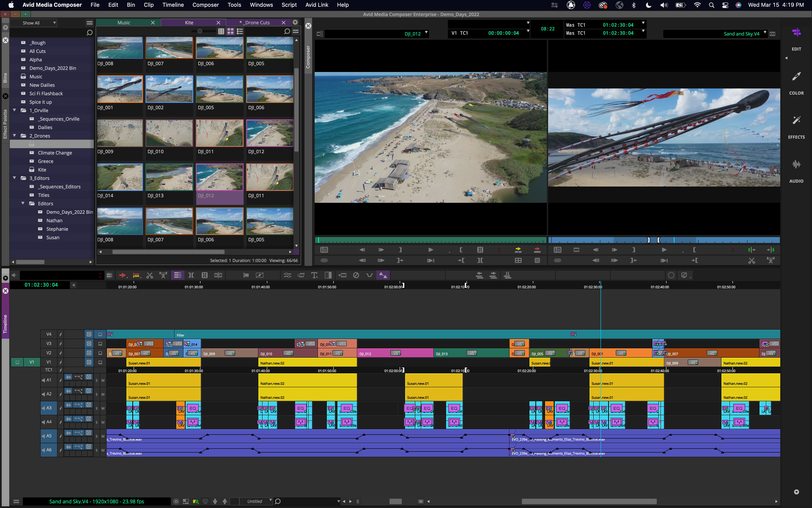Toggle keyframe ramp tool in timeline toolbar
812x508 pixels.
(x=383, y=276)
